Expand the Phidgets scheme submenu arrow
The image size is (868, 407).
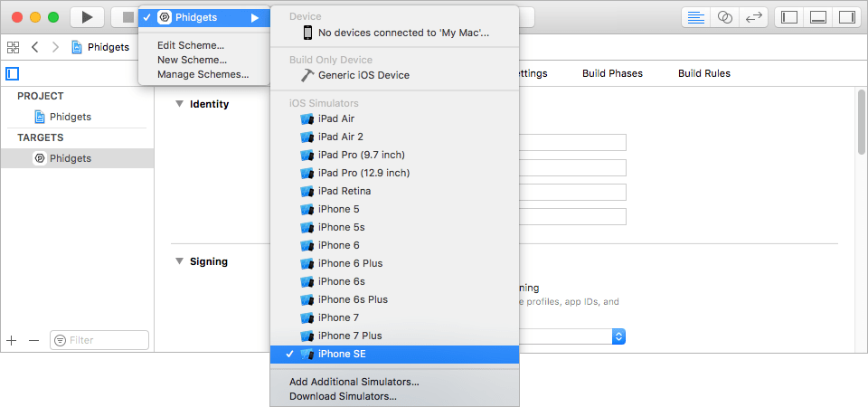pyautogui.click(x=255, y=18)
